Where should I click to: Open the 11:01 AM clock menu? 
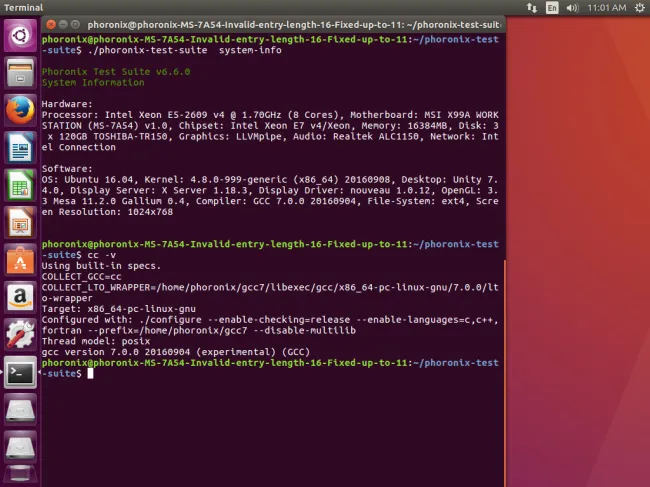tap(607, 7)
